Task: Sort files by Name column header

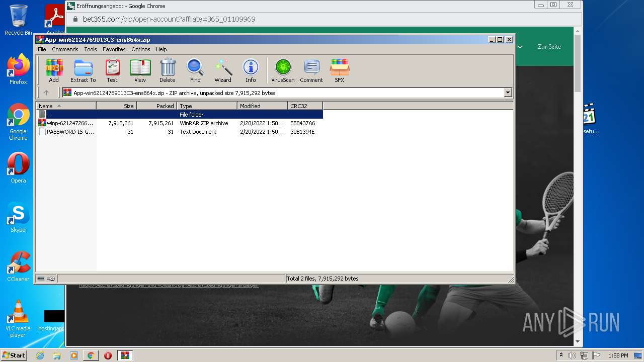Action: coord(66,106)
